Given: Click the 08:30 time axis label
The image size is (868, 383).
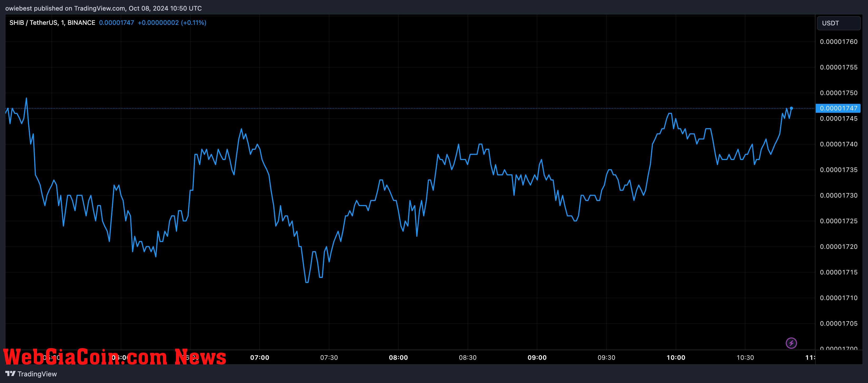Looking at the screenshot, I should click(468, 357).
